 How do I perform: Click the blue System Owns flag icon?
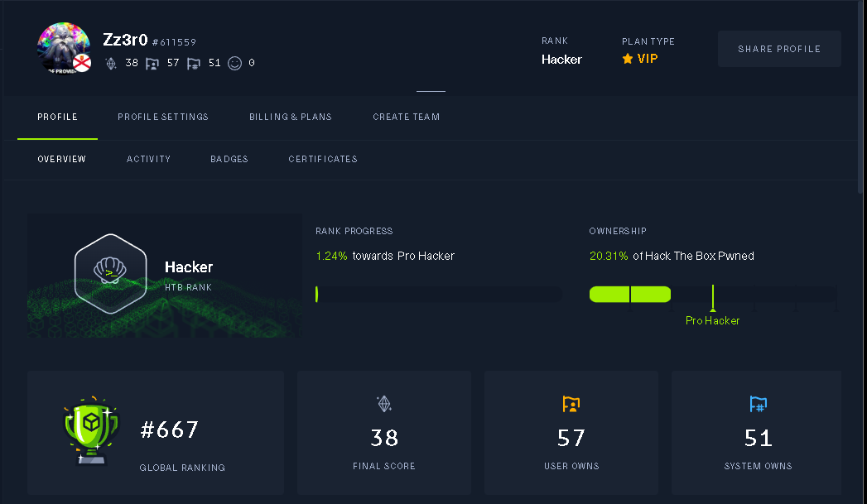758,404
